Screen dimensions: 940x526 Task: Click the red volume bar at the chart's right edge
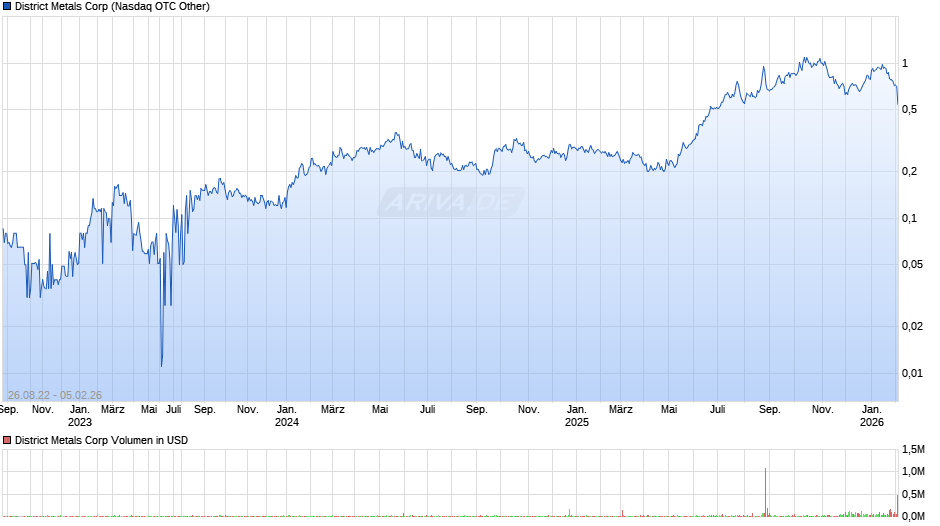(897, 505)
